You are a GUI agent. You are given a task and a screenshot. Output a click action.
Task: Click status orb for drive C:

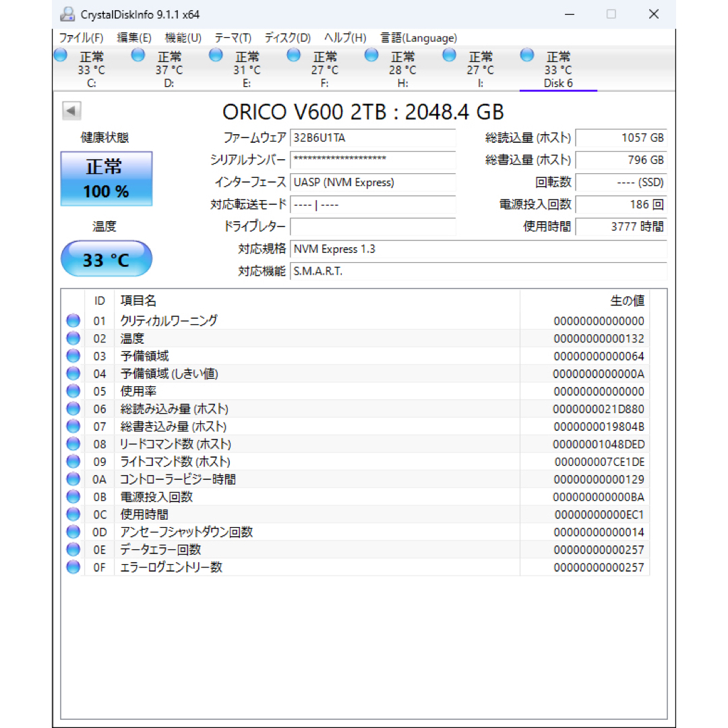coord(61,55)
